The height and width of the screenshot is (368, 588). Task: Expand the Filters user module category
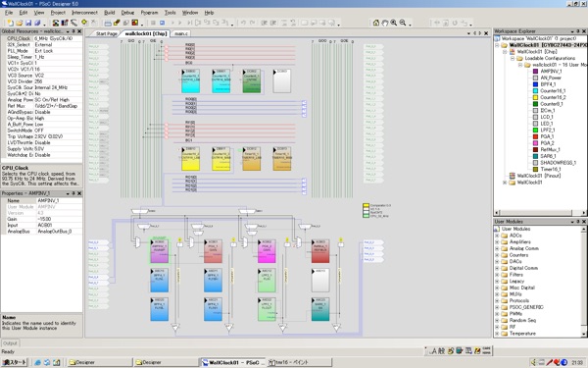[497, 275]
